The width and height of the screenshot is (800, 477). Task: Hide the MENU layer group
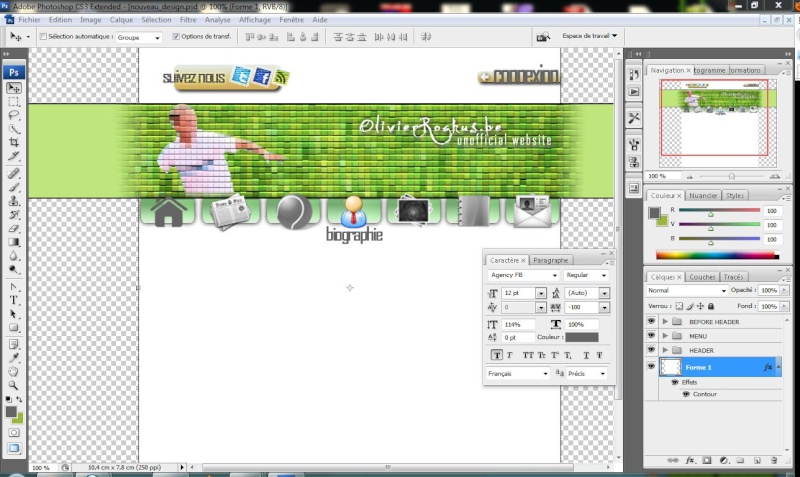[651, 336]
